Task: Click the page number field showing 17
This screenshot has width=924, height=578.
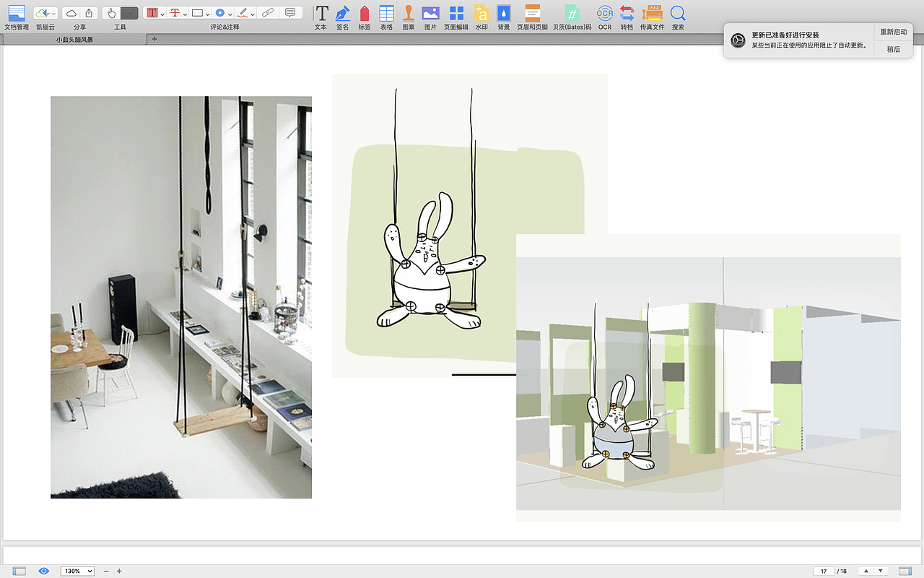Action: click(824, 571)
